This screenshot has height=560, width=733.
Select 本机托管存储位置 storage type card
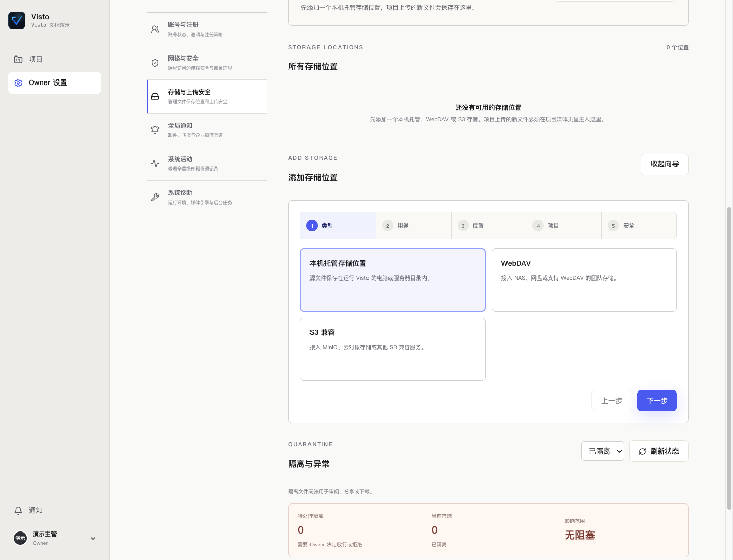click(392, 280)
